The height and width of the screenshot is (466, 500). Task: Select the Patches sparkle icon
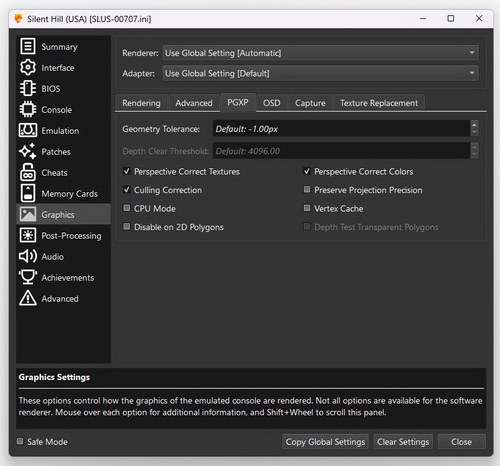[28, 151]
